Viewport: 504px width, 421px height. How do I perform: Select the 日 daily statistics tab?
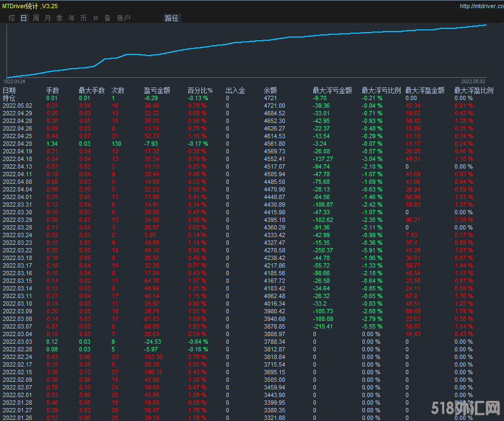coord(23,18)
